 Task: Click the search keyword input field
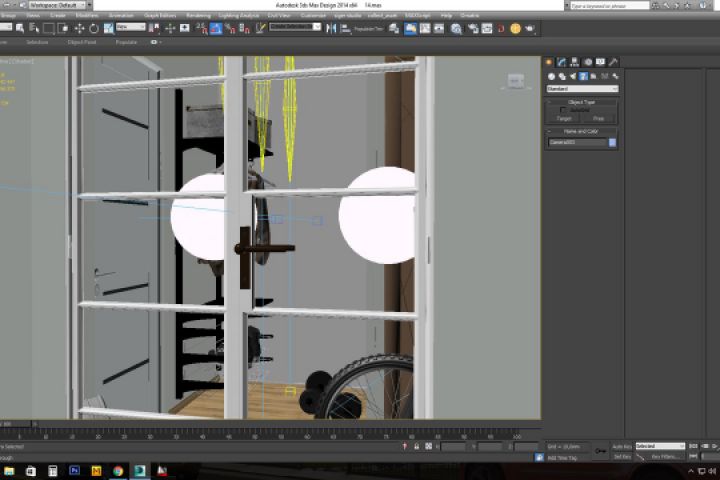[x=610, y=6]
